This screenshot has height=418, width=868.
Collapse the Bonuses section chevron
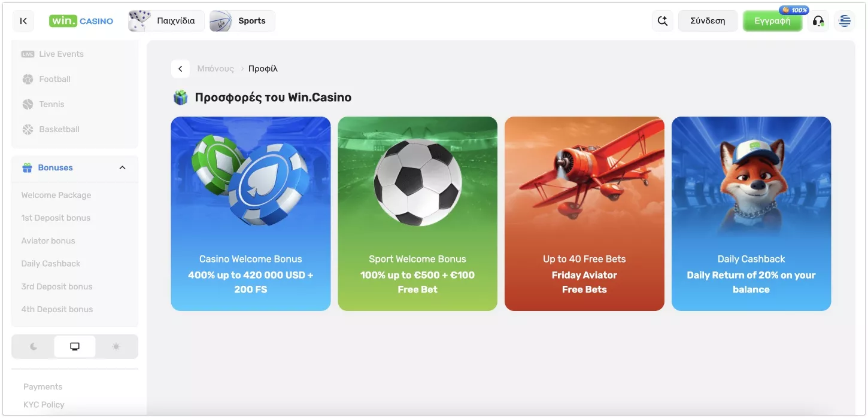coord(123,167)
